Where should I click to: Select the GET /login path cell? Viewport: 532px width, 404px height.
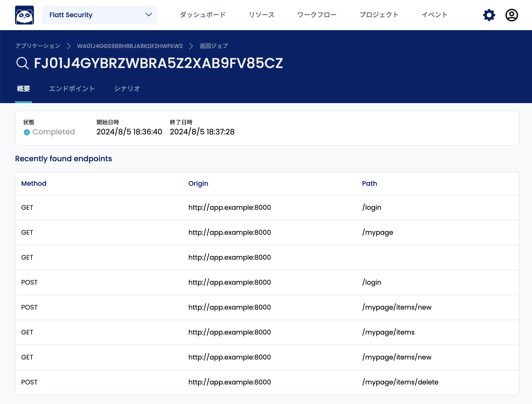tap(372, 207)
